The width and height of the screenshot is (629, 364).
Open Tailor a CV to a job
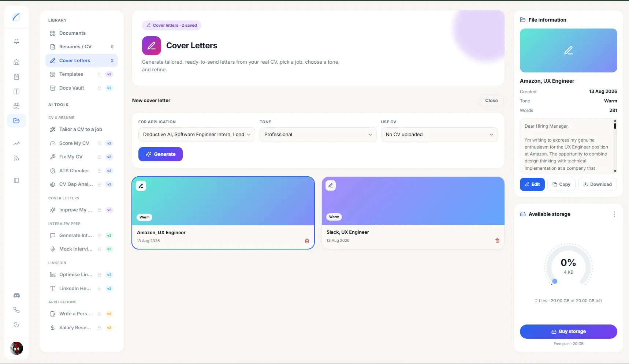pos(82,130)
